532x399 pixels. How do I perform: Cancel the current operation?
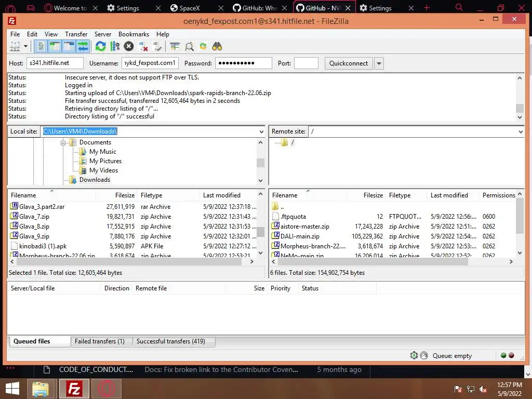(129, 46)
